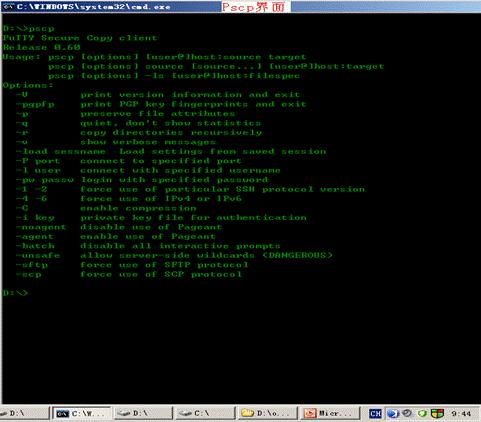Switch to the Micr... PowerPoint taskbar window
The height and width of the screenshot is (422, 481).
tap(329, 413)
